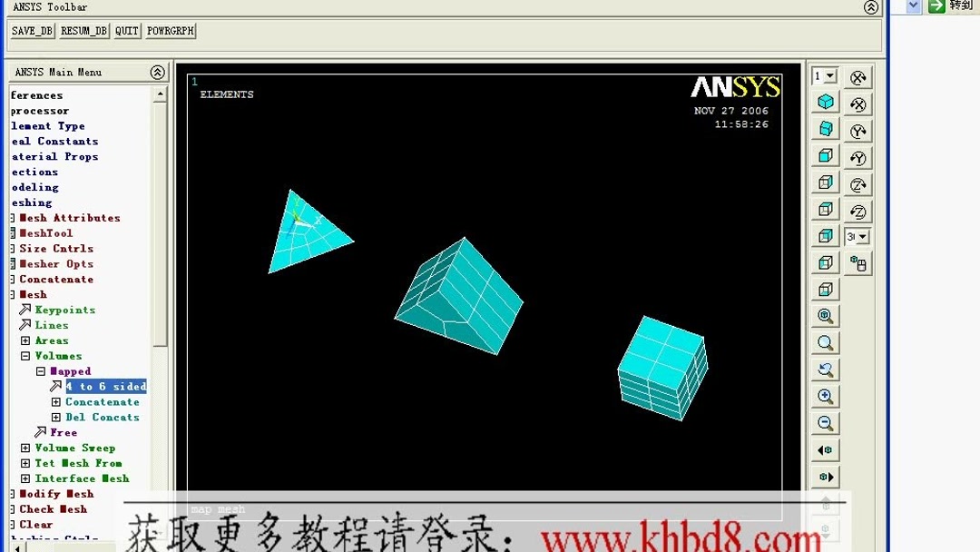Click the RESUM_DB toolbar button

tap(83, 30)
